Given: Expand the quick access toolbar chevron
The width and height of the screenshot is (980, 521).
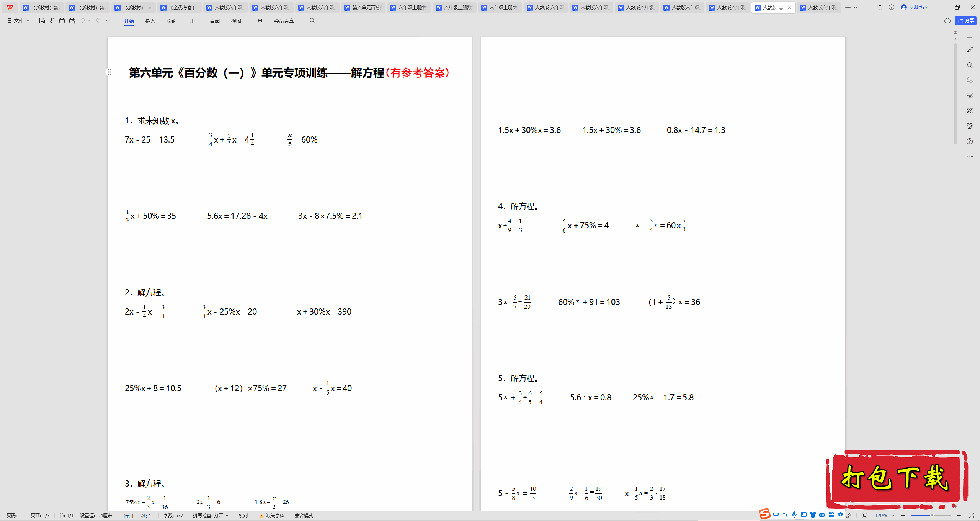Looking at the screenshot, I should (x=108, y=21).
